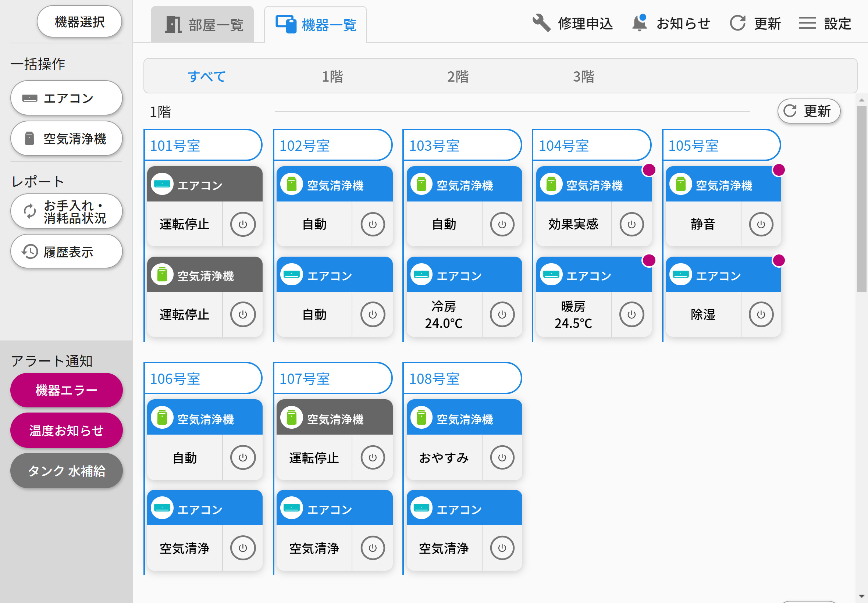The width and height of the screenshot is (868, 603).
Task: Click the wrench repair request icon
Action: click(x=541, y=23)
